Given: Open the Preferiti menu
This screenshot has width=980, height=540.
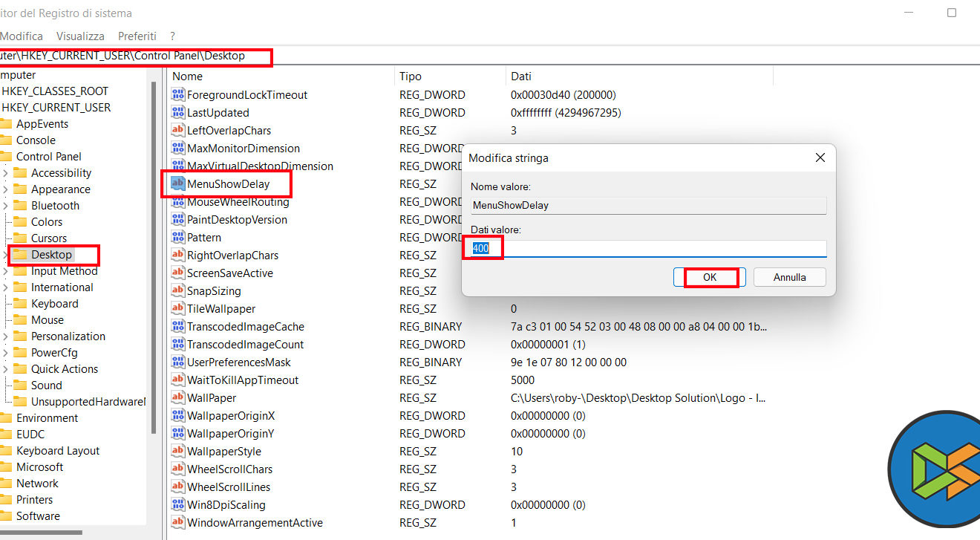Looking at the screenshot, I should pyautogui.click(x=137, y=36).
